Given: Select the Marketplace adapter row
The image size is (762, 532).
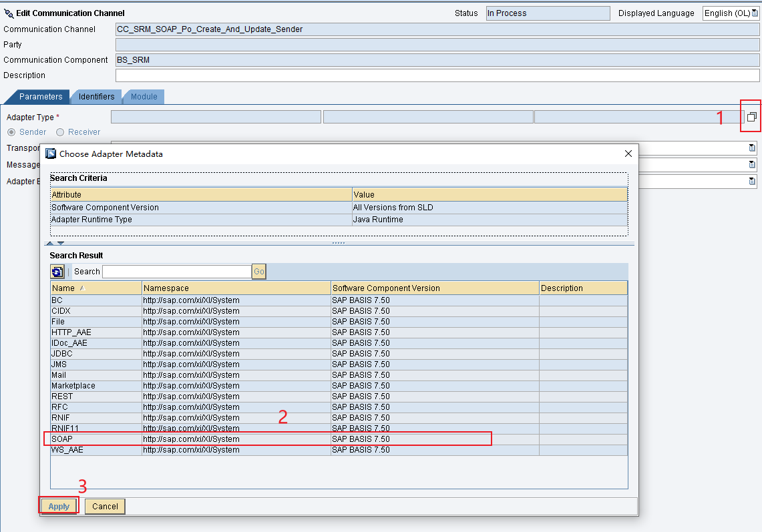Looking at the screenshot, I should click(339, 386).
